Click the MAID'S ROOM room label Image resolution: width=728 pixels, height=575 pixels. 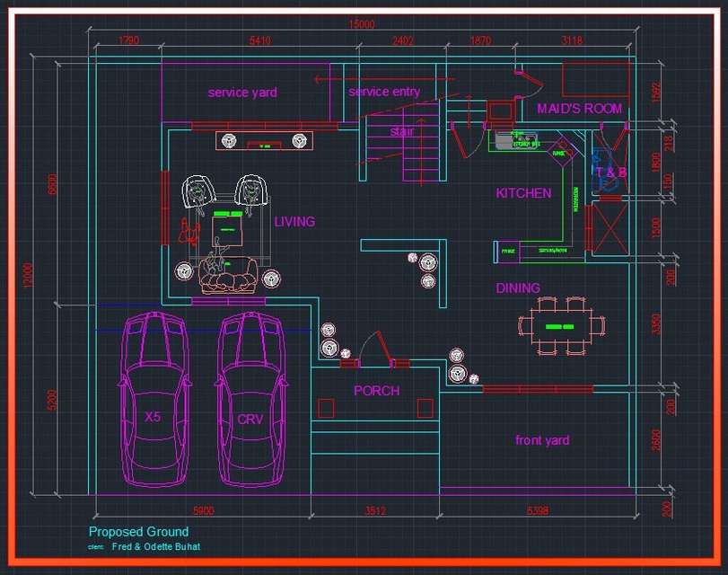(x=578, y=108)
